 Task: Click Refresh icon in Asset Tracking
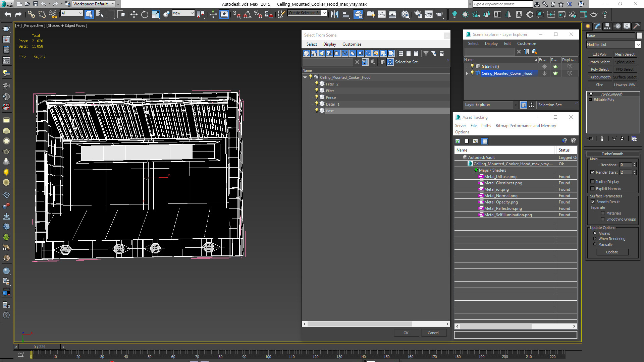pyautogui.click(x=458, y=141)
